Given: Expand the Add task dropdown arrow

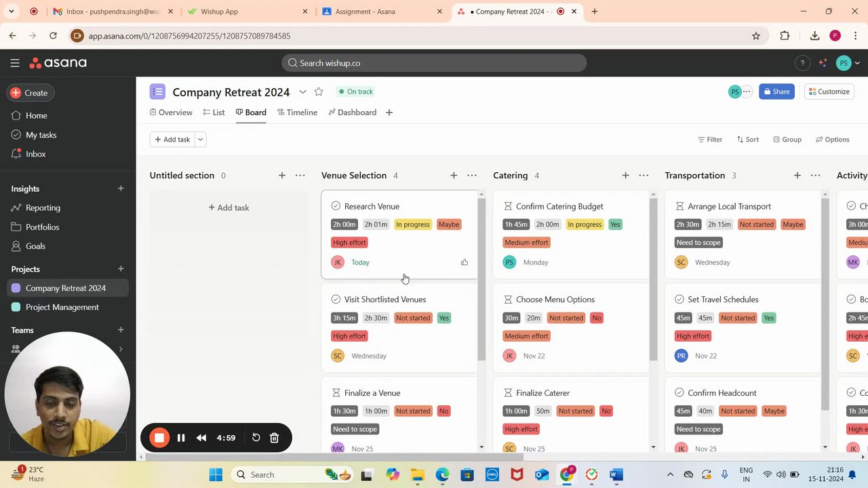Looking at the screenshot, I should coord(201,140).
